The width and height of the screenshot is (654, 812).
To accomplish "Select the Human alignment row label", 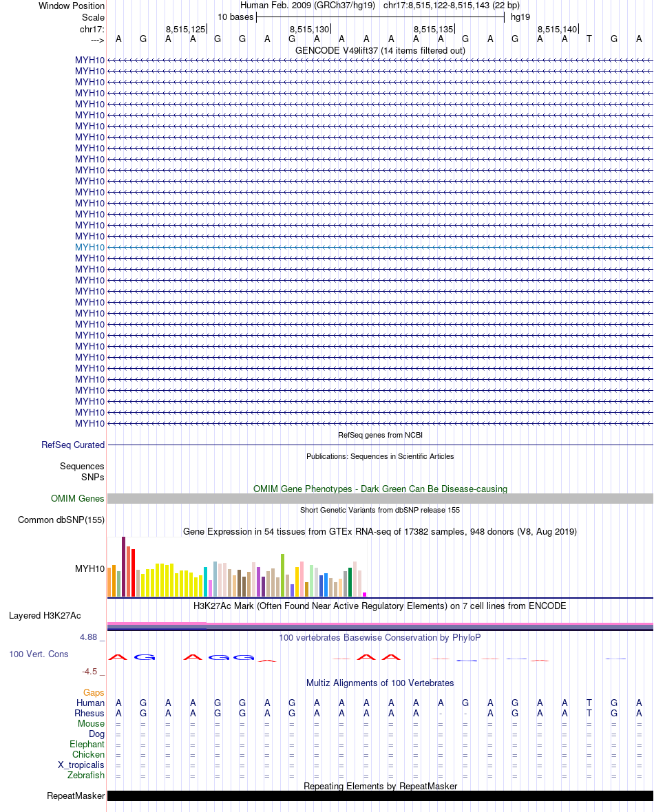I will [x=90, y=703].
